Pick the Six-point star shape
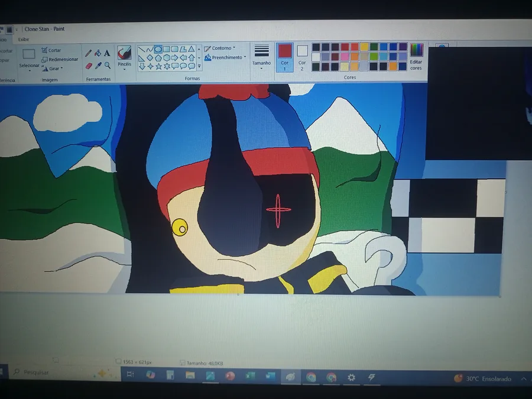This screenshot has width=532, height=399. pyautogui.click(x=167, y=66)
